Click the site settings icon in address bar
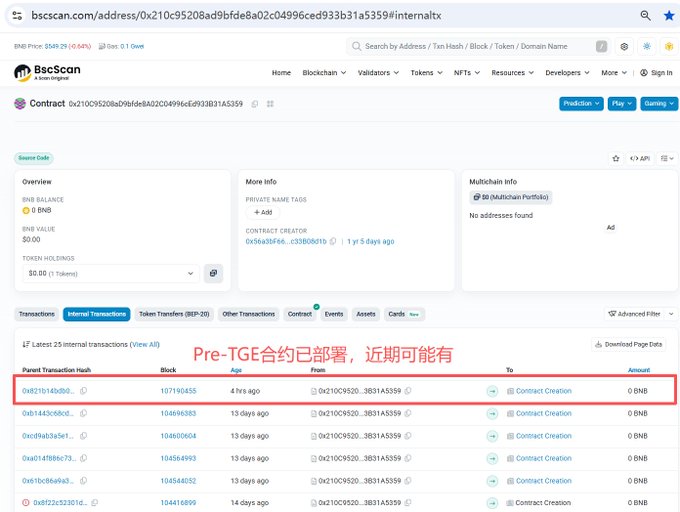 tap(17, 16)
